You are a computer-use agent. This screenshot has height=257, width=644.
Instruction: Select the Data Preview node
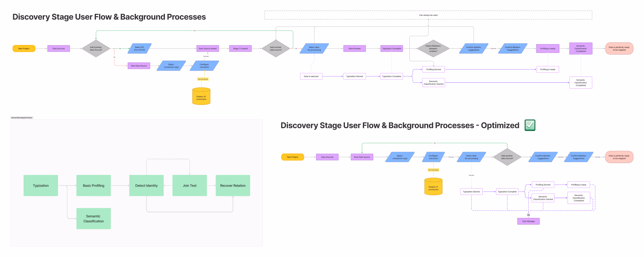354,48
